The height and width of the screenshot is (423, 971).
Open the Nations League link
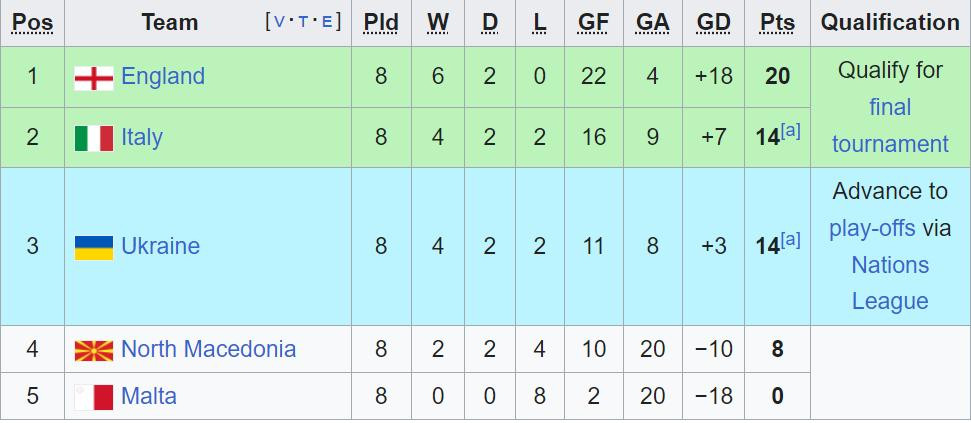890,283
